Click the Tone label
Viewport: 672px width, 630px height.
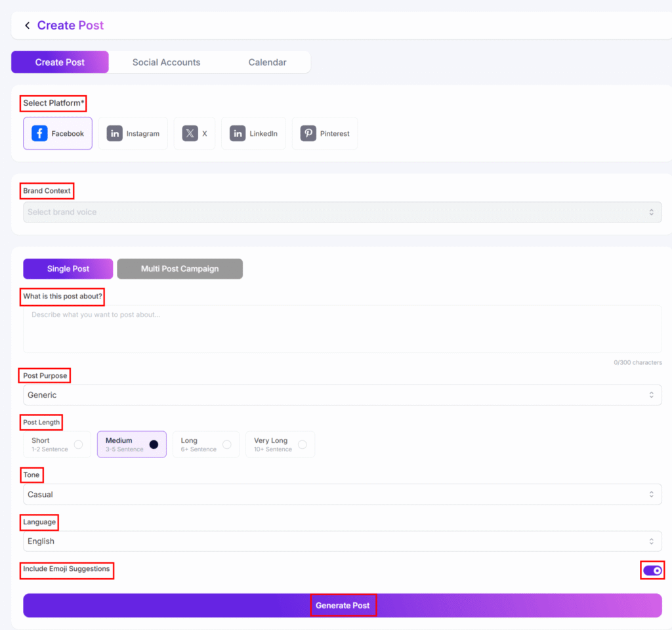click(x=31, y=475)
